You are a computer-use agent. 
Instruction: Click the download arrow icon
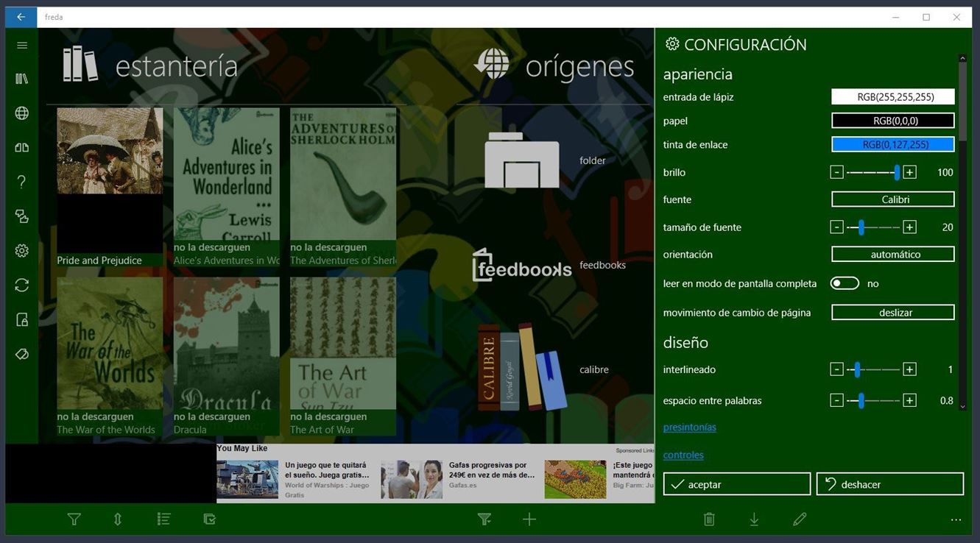coord(754,519)
